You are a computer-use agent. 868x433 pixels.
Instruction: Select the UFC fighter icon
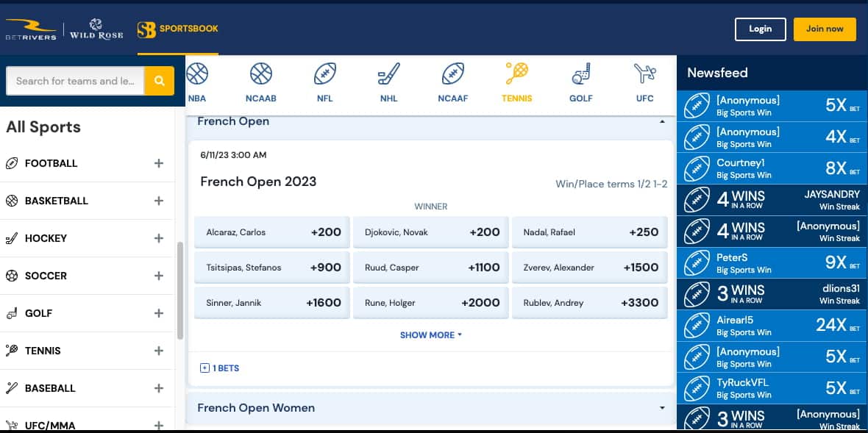[x=644, y=74]
